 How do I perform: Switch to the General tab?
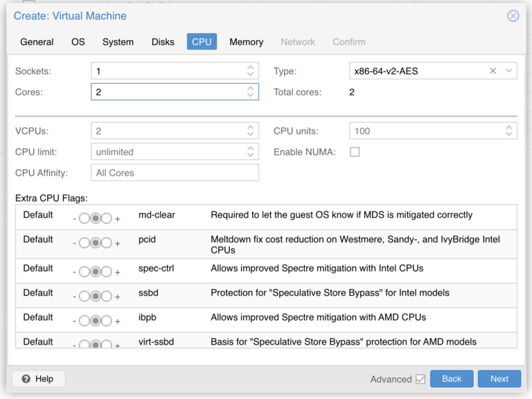pos(37,42)
